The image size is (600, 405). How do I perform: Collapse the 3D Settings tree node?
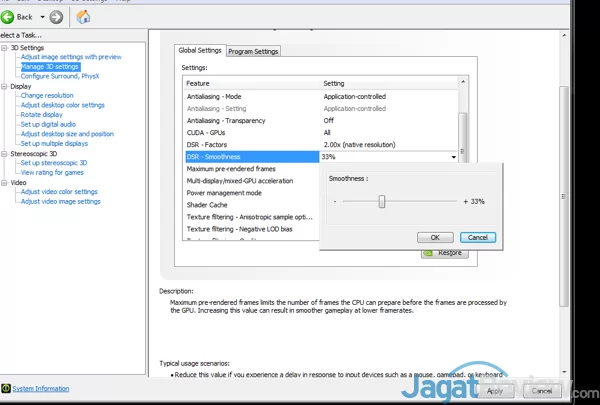tap(4, 47)
